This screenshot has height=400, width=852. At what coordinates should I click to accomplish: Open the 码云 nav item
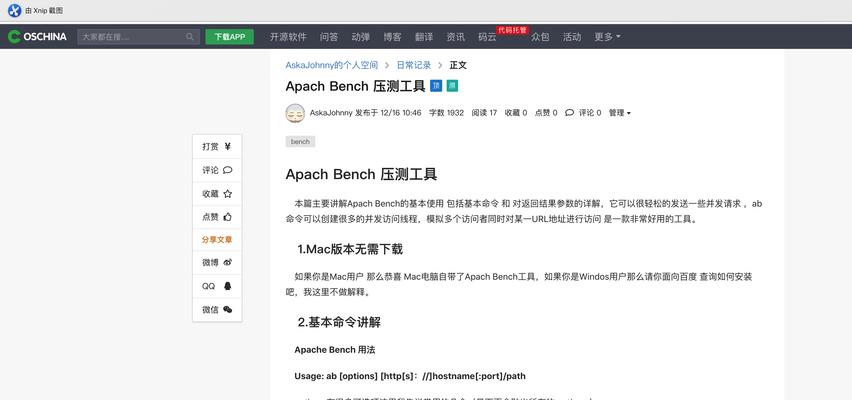coord(487,37)
